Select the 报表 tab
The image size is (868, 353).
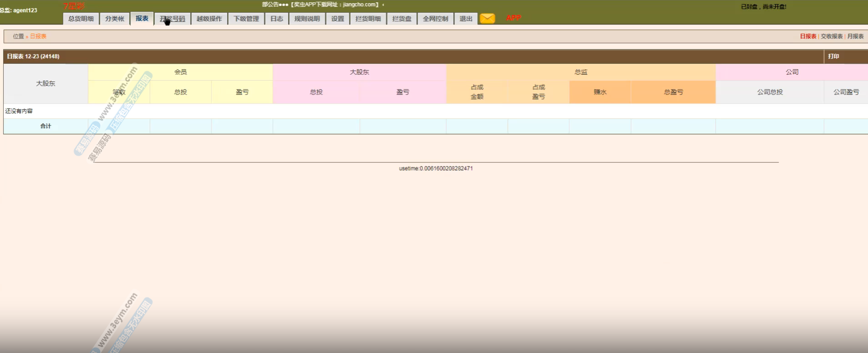pyautogui.click(x=142, y=18)
